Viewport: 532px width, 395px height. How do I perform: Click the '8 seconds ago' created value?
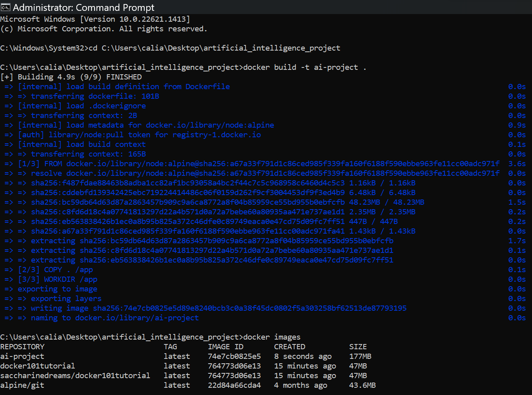coord(303,356)
